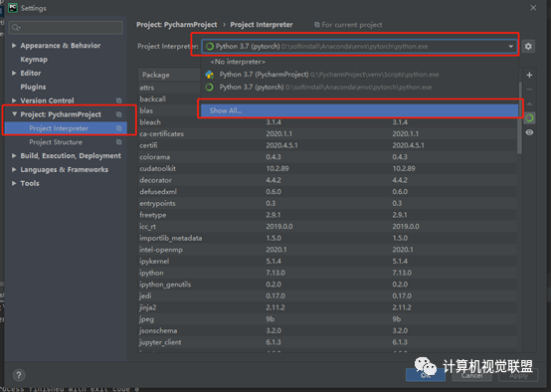
Task: Select the jupyter_client package row
Action: (327, 343)
